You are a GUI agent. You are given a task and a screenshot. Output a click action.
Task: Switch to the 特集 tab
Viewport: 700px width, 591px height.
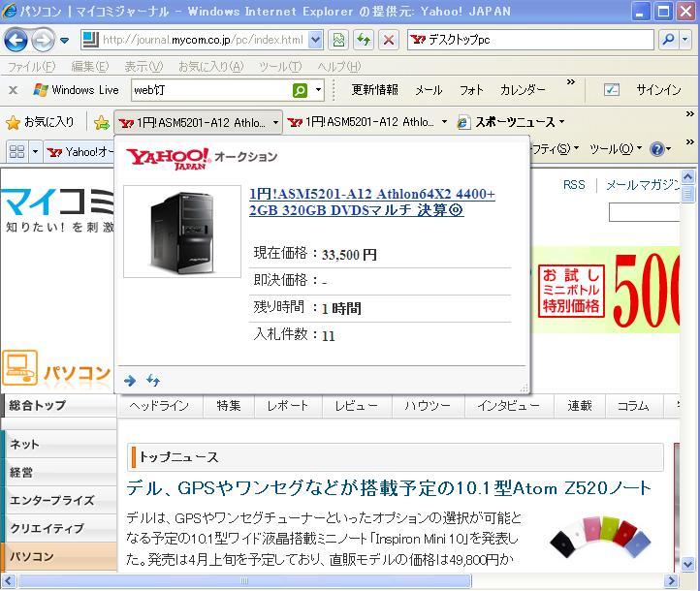[x=229, y=406]
